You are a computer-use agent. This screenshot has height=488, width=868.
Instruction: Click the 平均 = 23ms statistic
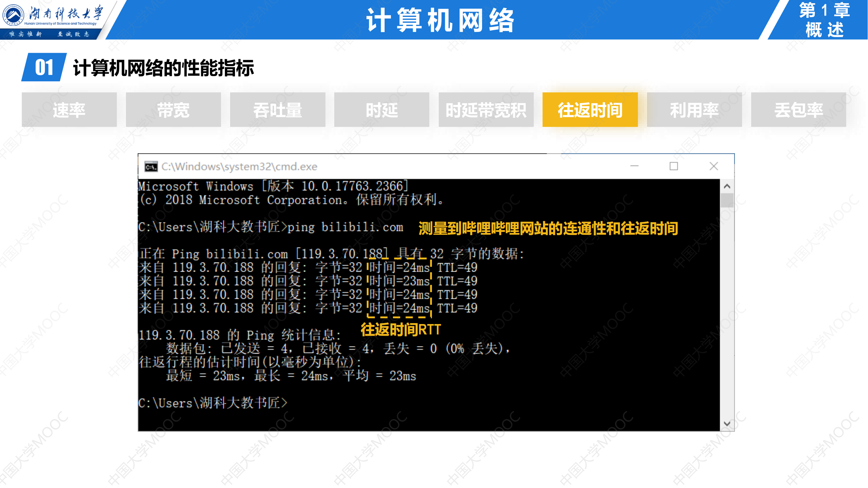tap(379, 376)
